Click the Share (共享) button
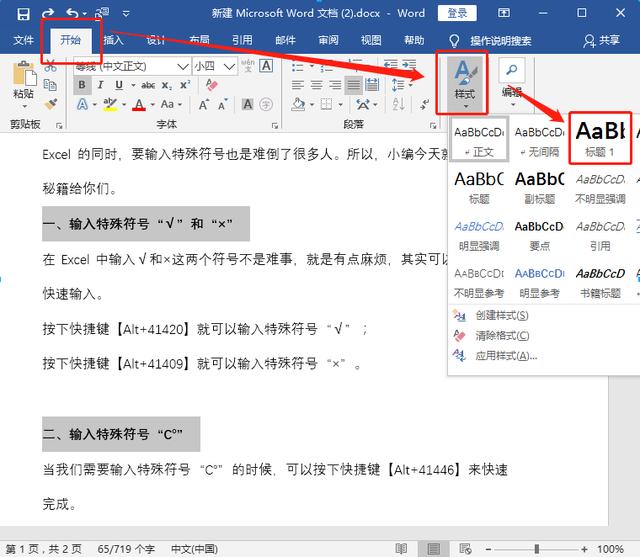The height and width of the screenshot is (557, 640). coord(602,40)
